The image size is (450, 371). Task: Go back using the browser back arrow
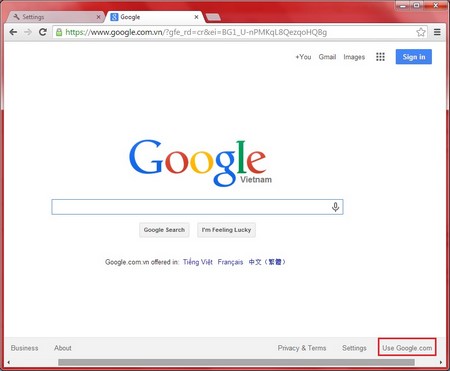point(13,32)
